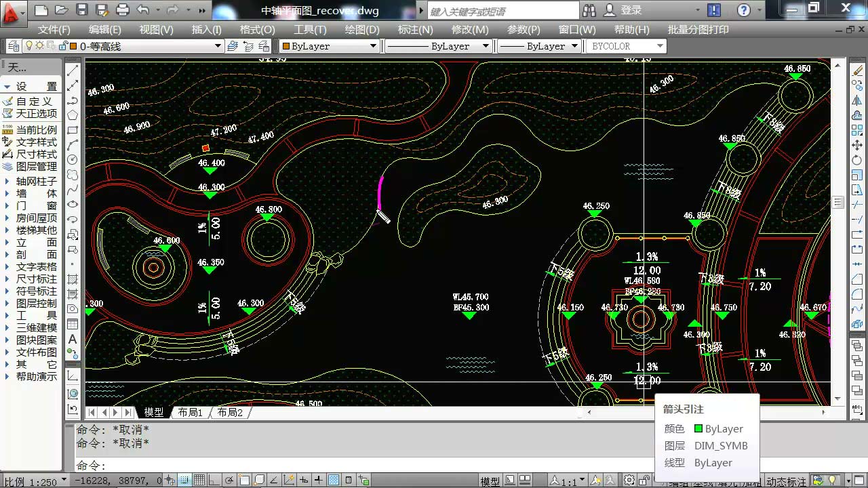
Task: Click 天正选项 in the sidebar
Action: 37,113
